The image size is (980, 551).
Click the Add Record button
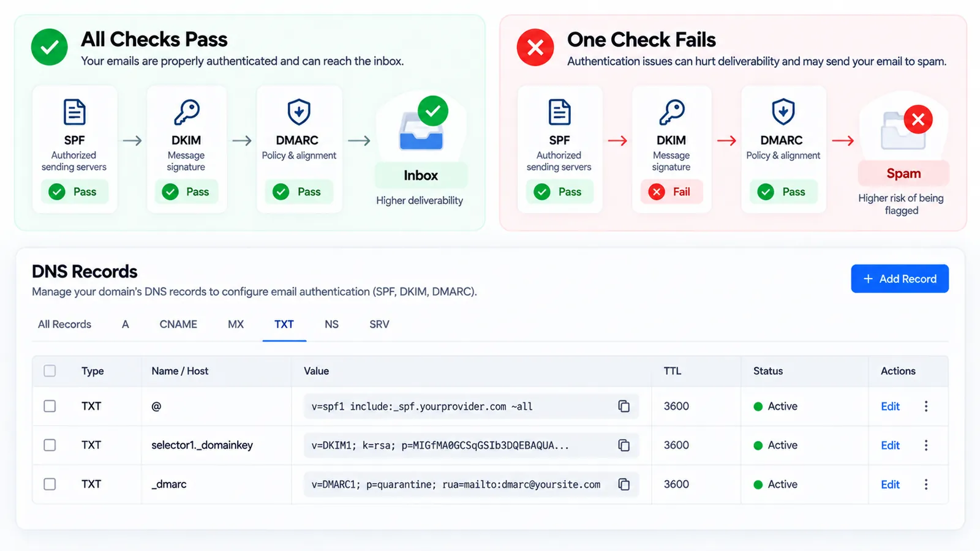[x=900, y=279]
